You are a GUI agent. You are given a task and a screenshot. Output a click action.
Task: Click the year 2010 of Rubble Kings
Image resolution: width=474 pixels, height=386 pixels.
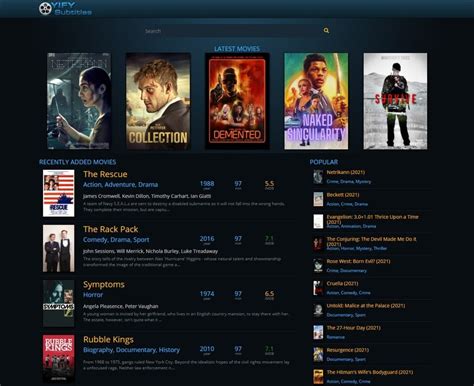tap(207, 349)
